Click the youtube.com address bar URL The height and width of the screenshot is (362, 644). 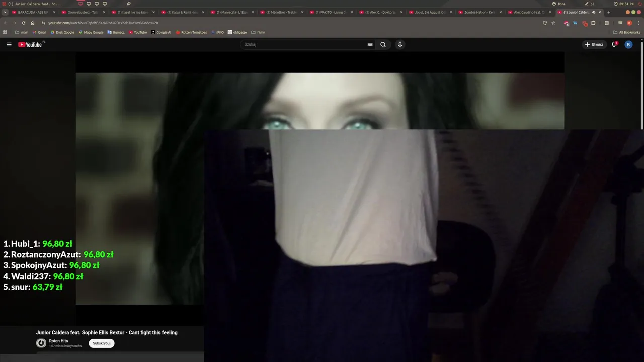pos(103,23)
